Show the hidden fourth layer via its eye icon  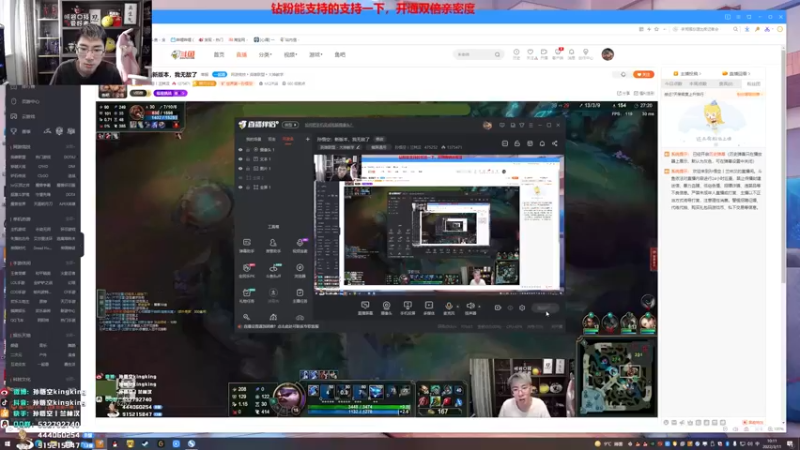click(x=240, y=178)
